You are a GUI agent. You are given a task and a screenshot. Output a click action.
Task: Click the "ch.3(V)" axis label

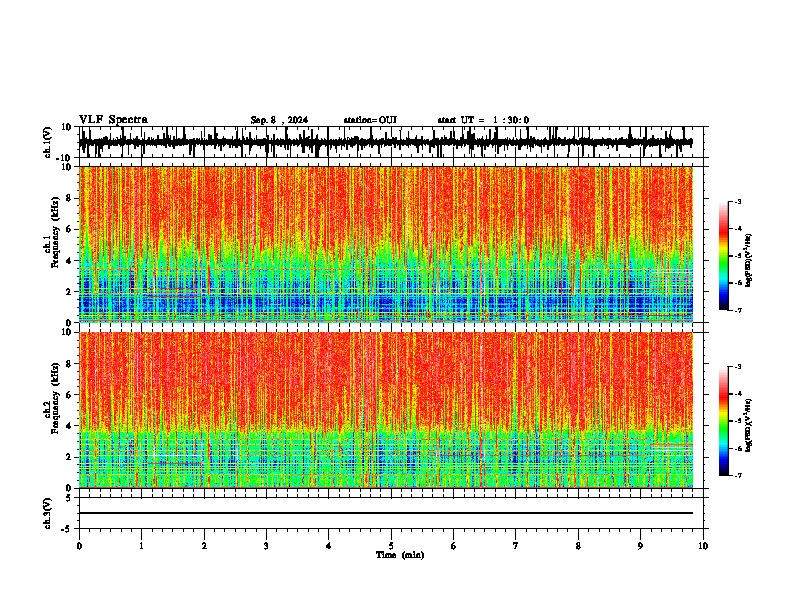click(x=47, y=514)
